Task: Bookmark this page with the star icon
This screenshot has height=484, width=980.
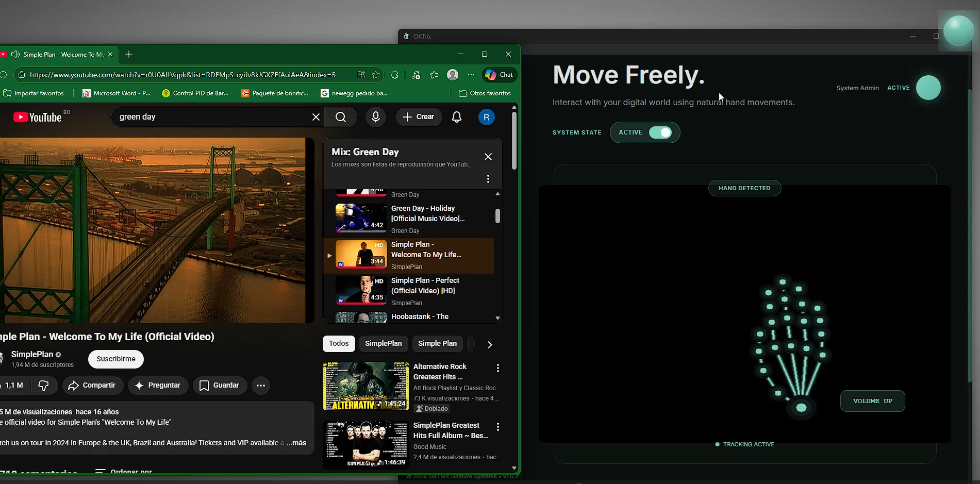Action: 376,75
